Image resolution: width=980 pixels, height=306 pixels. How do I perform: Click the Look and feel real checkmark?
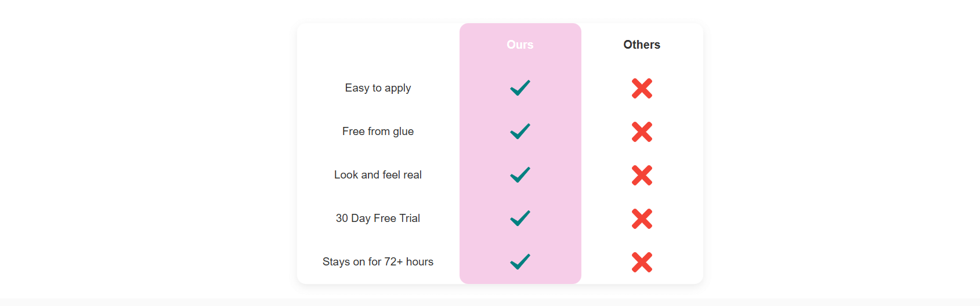coord(520,174)
